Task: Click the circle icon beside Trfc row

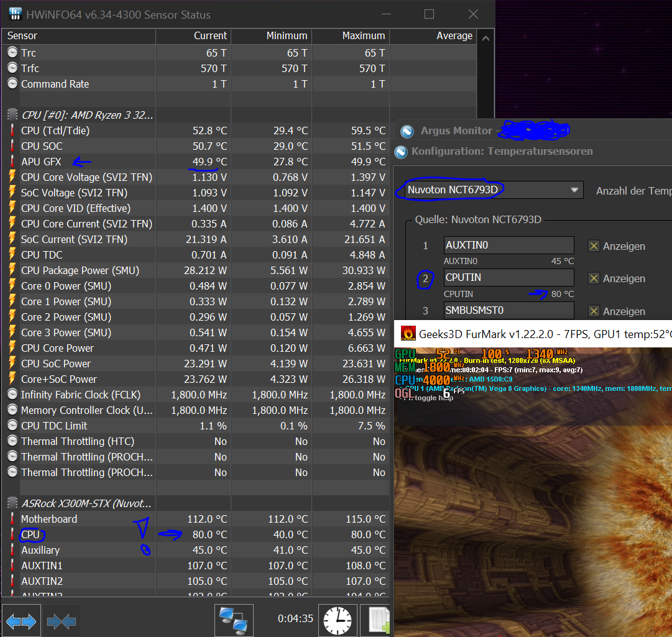Action: (12, 68)
